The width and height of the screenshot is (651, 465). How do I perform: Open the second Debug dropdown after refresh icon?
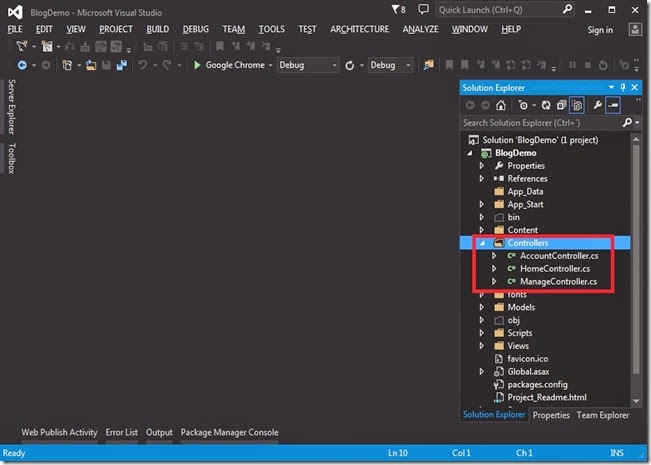390,65
